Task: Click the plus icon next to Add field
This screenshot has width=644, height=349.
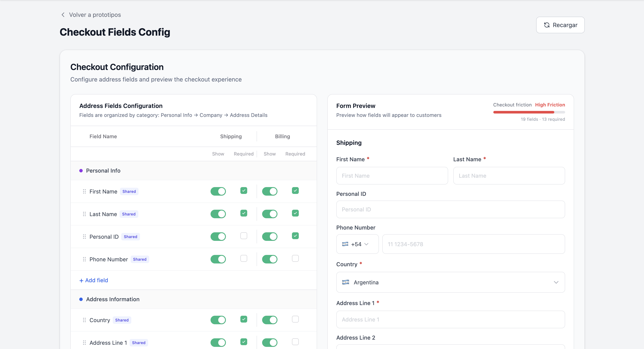Action: tap(81, 280)
